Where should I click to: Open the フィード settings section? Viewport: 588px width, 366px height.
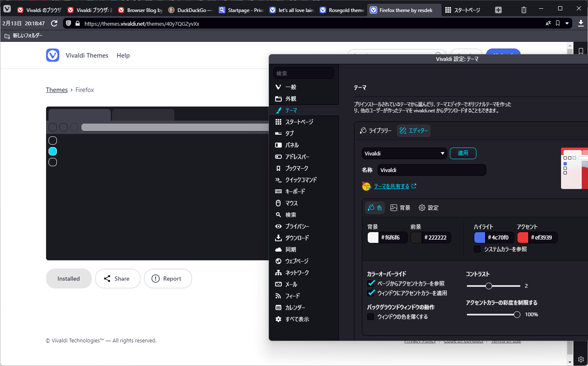tap(304, 296)
